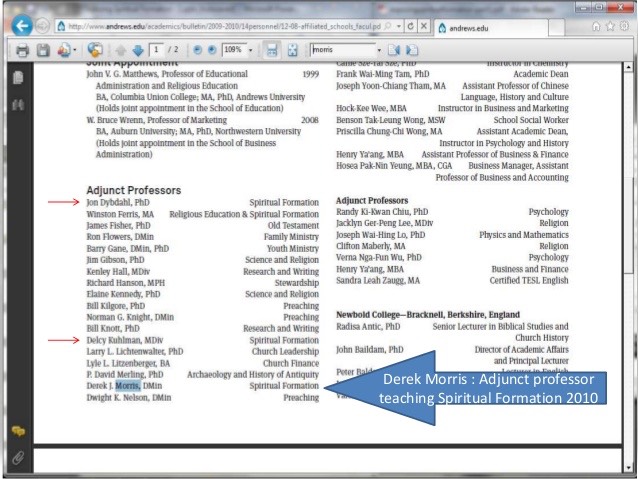
Task: Go to previous page with up arrow
Action: click(120, 50)
